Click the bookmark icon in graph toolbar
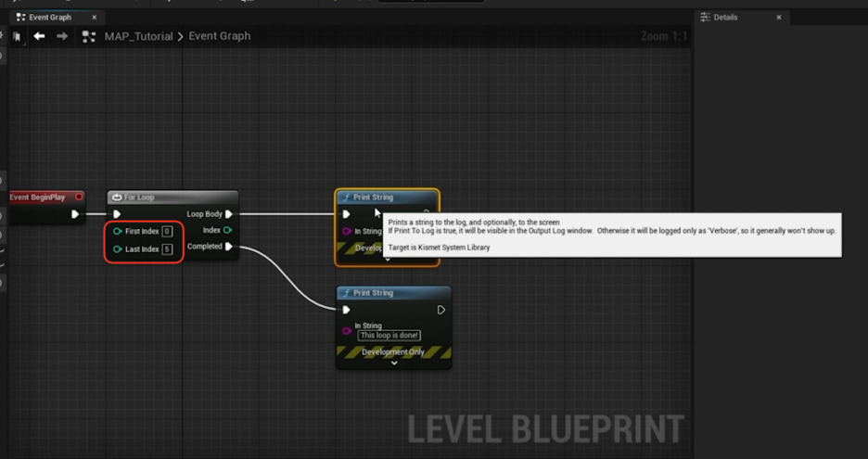868x459 pixels. [18, 36]
